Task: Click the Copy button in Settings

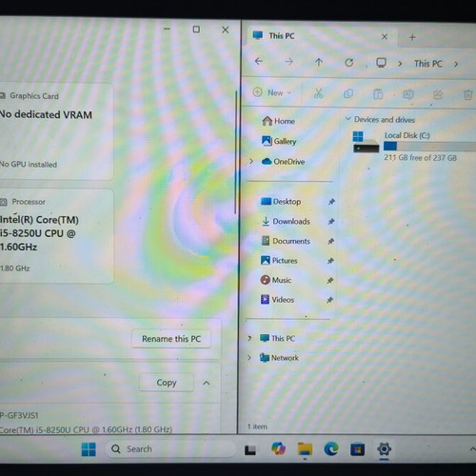Action: click(x=167, y=383)
